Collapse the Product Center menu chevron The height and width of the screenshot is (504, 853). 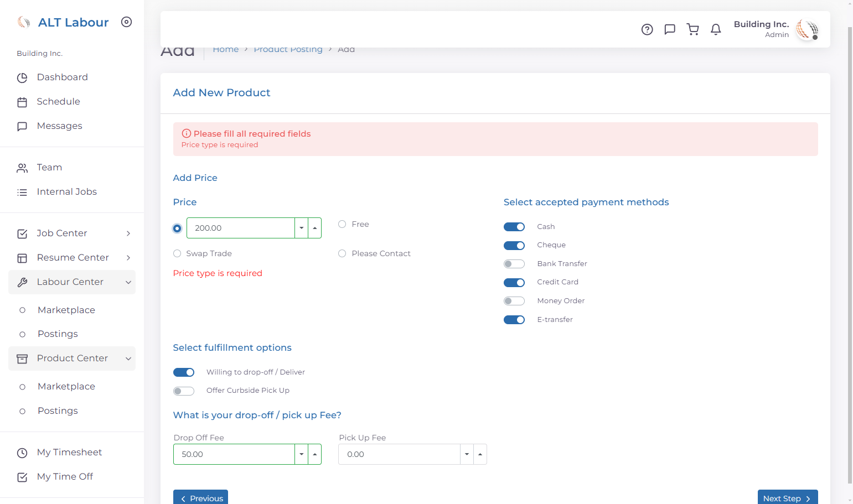click(x=128, y=358)
